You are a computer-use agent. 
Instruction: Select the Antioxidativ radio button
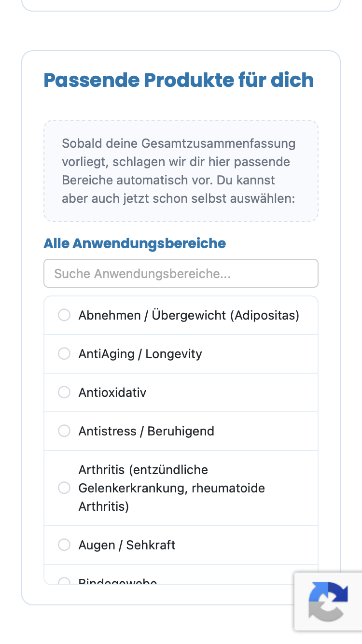click(x=64, y=392)
